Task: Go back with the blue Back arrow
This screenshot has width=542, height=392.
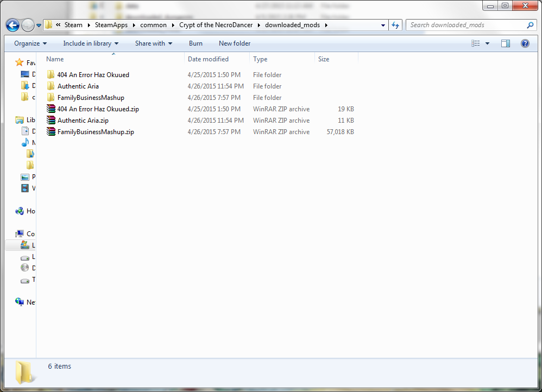Action: [x=13, y=25]
